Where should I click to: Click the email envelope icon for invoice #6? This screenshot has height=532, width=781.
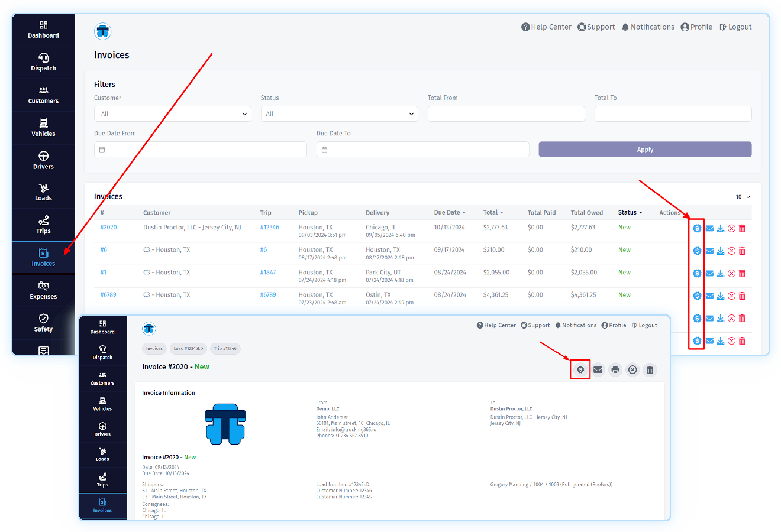pyautogui.click(x=709, y=251)
